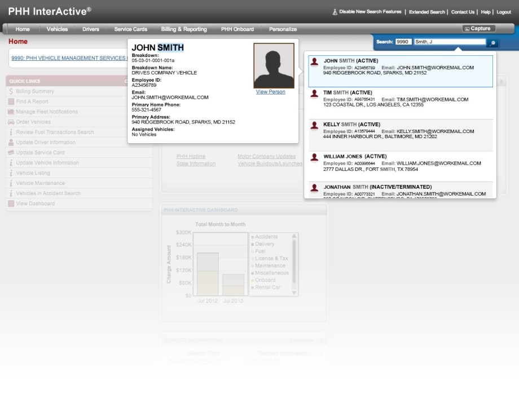Click the chart legend scroll-down arrow
Viewport: 519px width, 420px height.
point(294,293)
